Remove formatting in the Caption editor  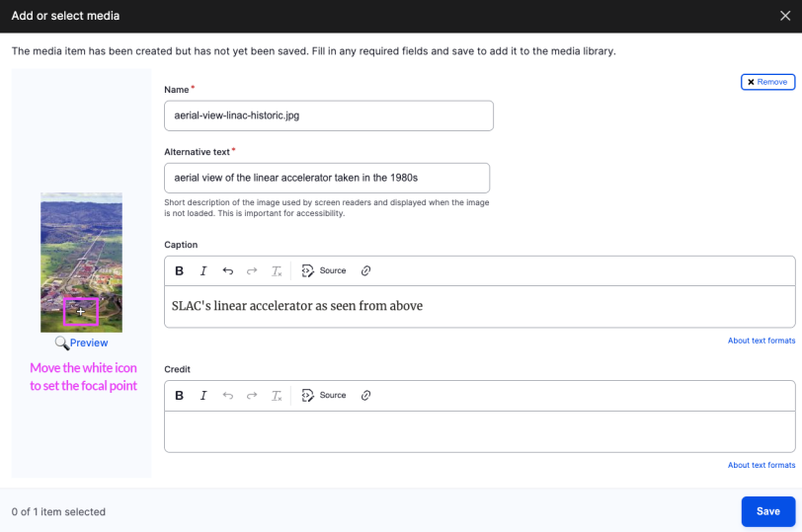coord(277,270)
